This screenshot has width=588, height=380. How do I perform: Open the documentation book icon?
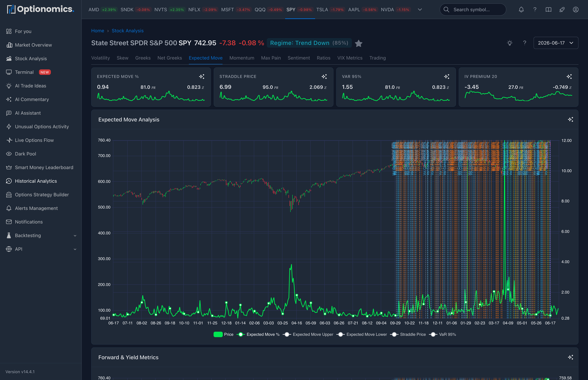[x=548, y=10]
